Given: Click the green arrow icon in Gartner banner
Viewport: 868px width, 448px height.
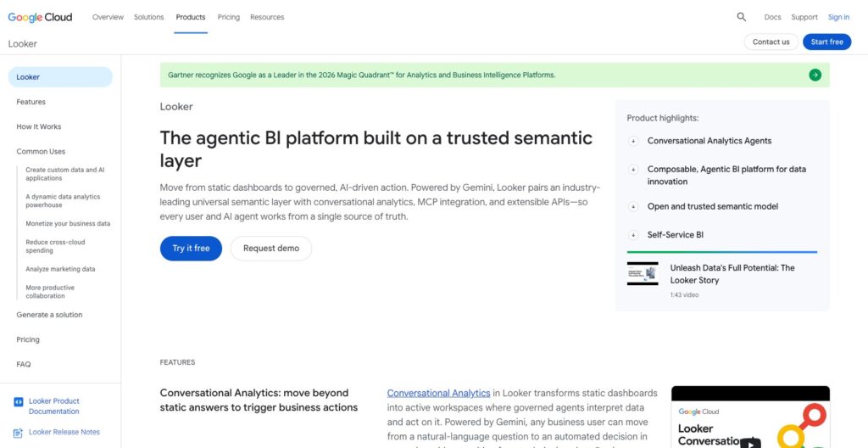Looking at the screenshot, I should point(815,75).
